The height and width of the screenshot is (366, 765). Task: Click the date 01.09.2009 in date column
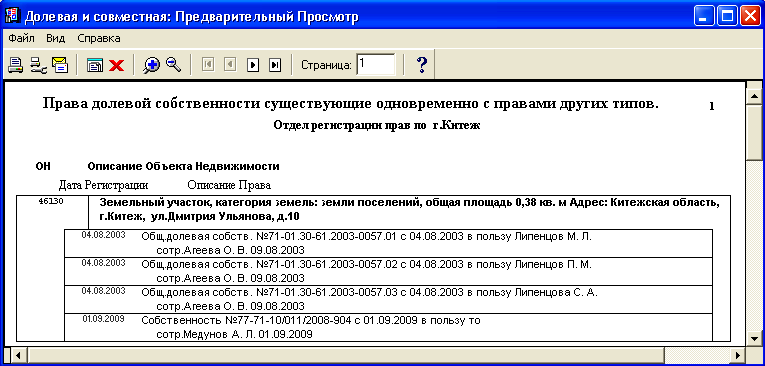(x=103, y=319)
